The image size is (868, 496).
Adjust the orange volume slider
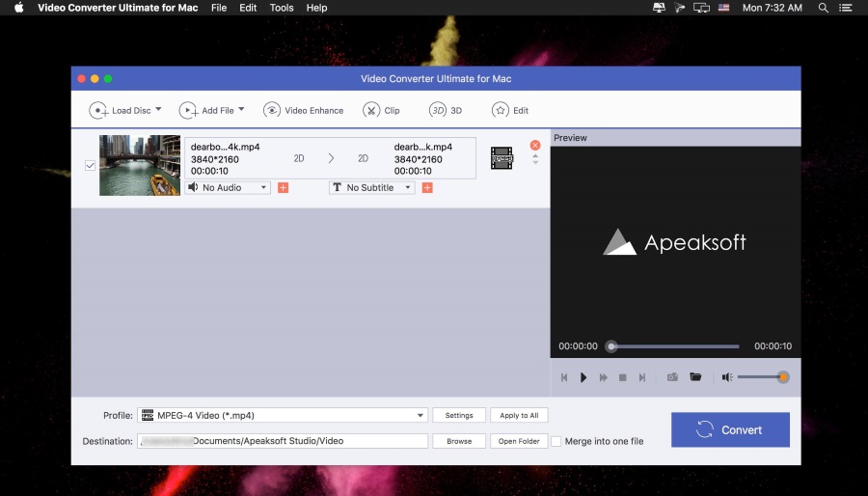[x=783, y=377]
